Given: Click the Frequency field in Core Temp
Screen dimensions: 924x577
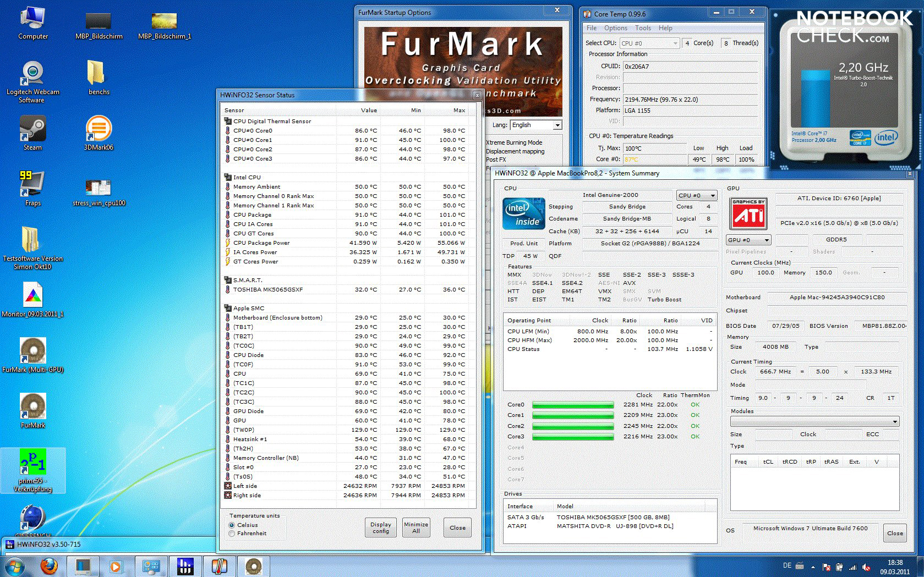Looking at the screenshot, I should (691, 100).
